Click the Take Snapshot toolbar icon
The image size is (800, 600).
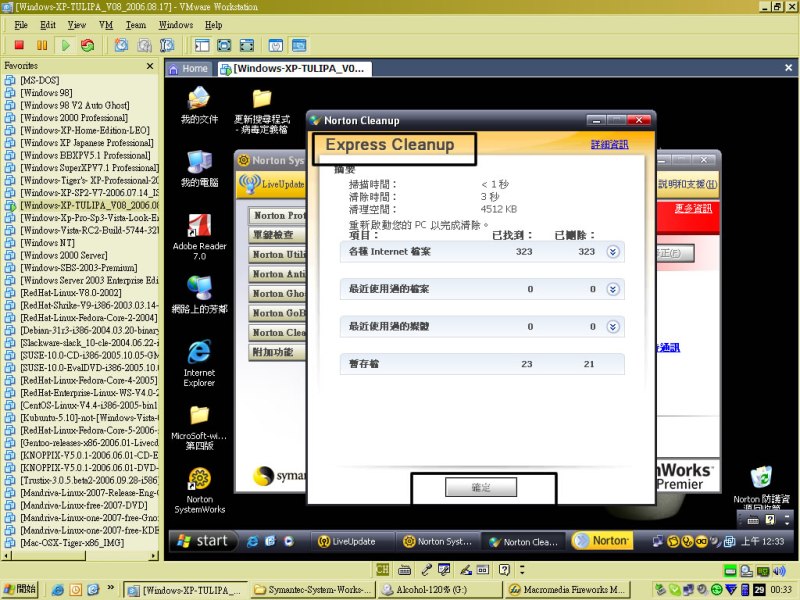click(121, 45)
